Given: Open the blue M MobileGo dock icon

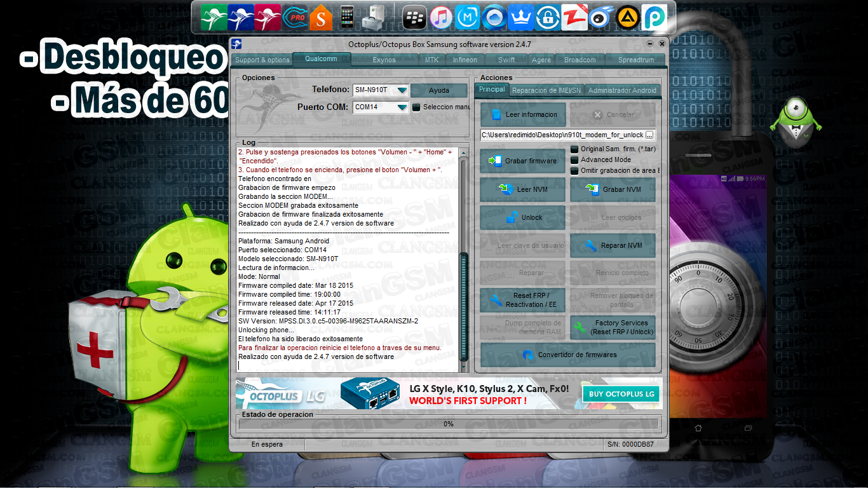Looking at the screenshot, I should (468, 17).
